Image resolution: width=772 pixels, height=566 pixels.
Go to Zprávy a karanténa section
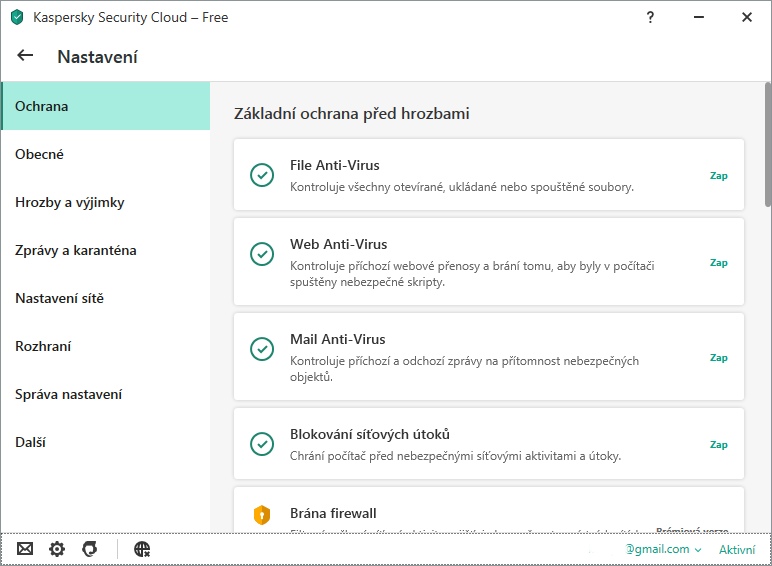[x=76, y=250]
